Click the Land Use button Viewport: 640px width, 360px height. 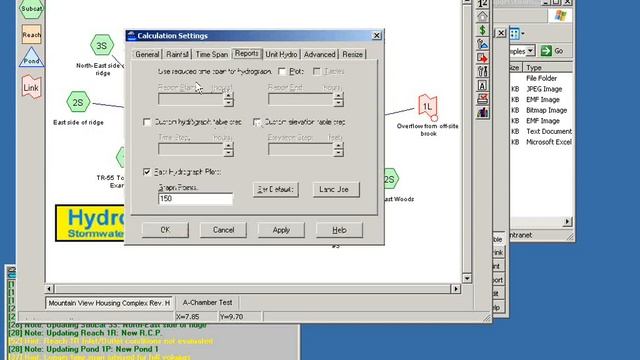(x=336, y=189)
